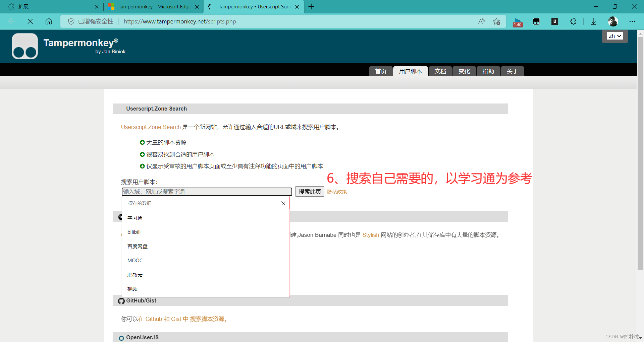Click the 已增强安全性 label in the address bar
This screenshot has height=342, width=644.
click(x=96, y=21)
